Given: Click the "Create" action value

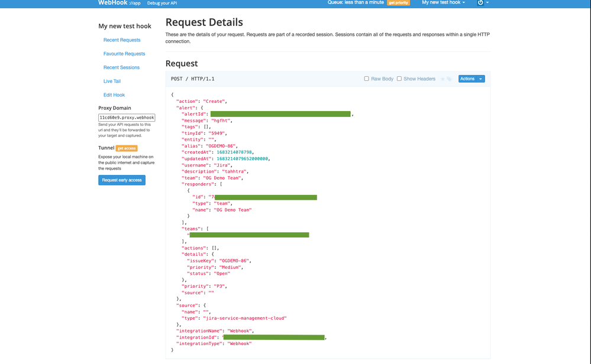Looking at the screenshot, I should [x=214, y=101].
